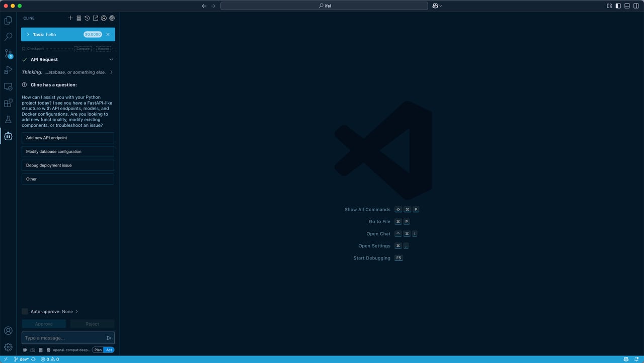Toggle the bottom panel
The width and height of the screenshot is (644, 363).
coord(627,6)
